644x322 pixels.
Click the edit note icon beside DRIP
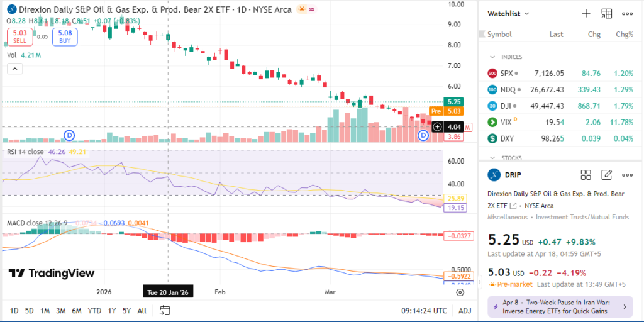[x=606, y=175]
